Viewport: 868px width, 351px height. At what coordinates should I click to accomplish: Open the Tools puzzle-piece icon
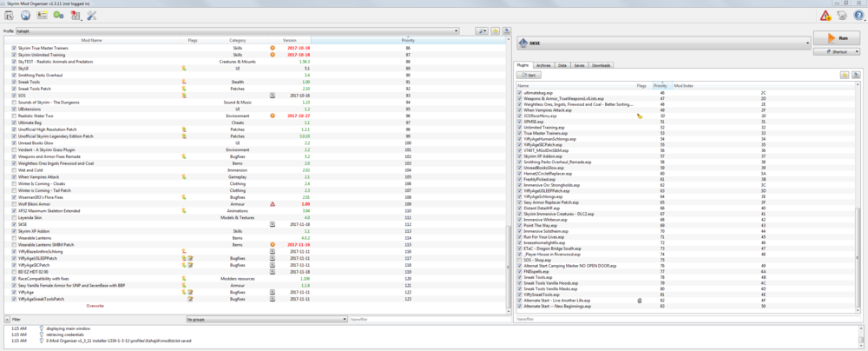(76, 15)
